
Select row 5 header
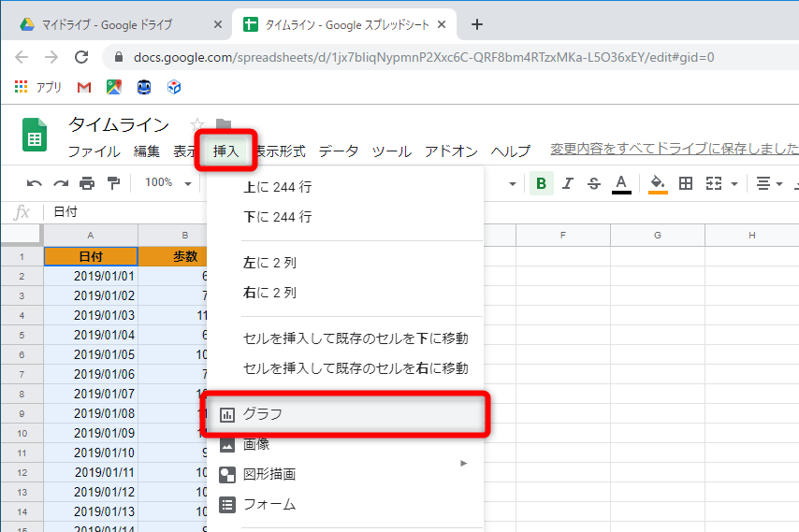click(22, 335)
